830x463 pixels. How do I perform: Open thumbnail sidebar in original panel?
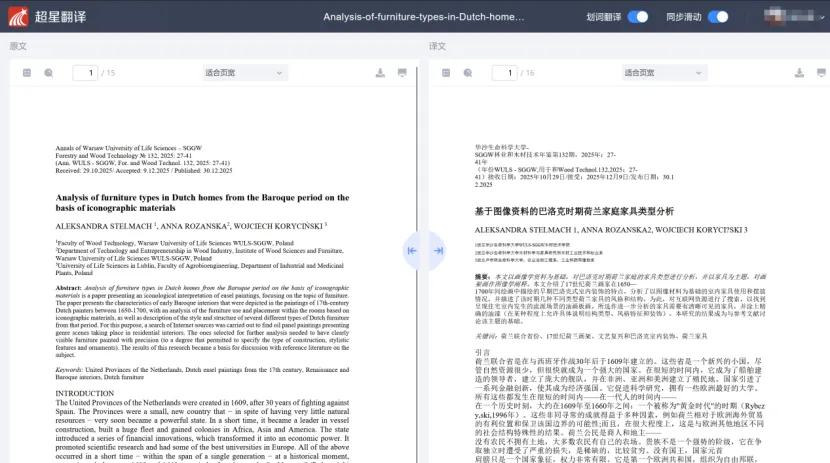27,73
